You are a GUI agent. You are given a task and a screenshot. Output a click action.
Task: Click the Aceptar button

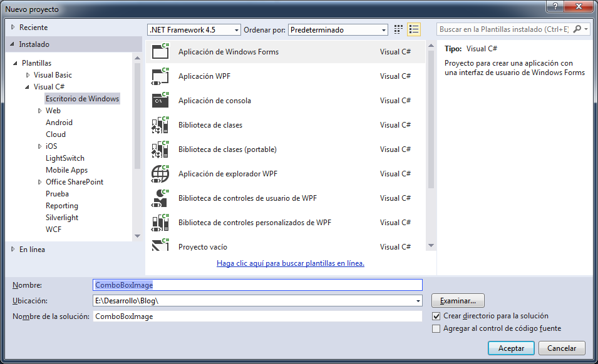tap(511, 348)
